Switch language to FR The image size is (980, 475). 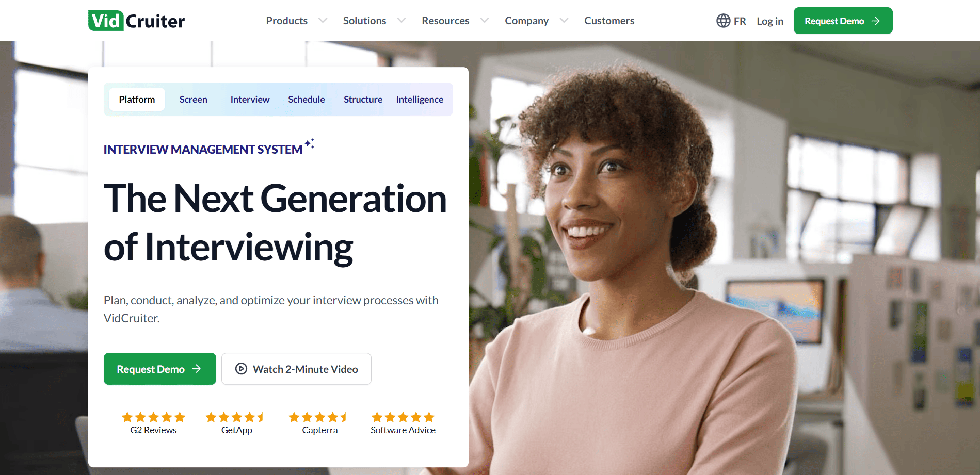click(740, 21)
